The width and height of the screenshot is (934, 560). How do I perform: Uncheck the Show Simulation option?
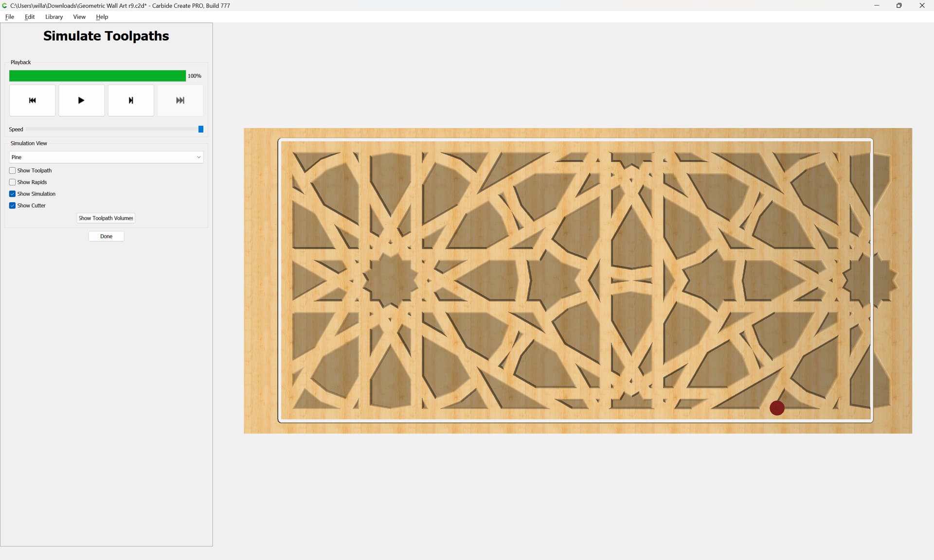point(13,194)
